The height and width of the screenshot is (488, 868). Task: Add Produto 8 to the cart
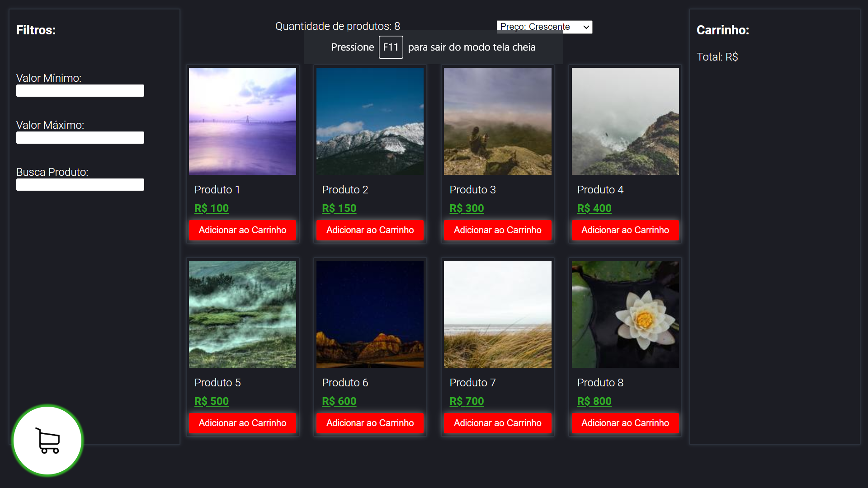point(625,423)
